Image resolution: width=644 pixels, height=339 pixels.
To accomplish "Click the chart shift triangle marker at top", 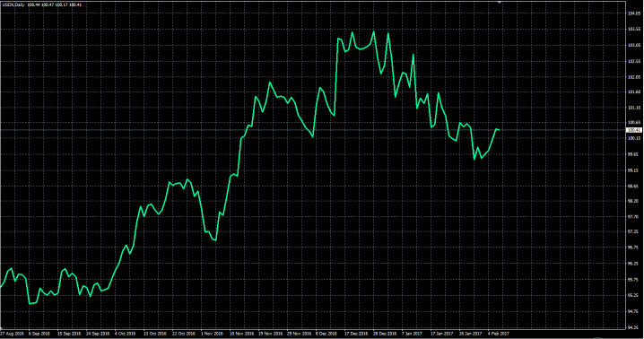I will 500,3.
